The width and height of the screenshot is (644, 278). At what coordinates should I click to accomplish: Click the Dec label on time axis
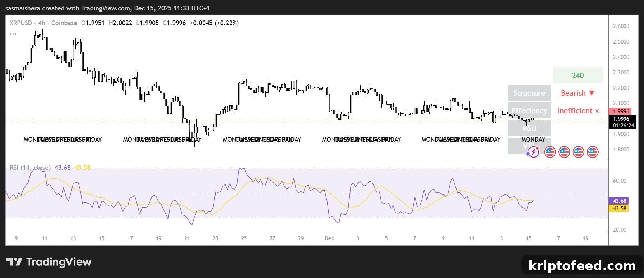tap(329, 238)
